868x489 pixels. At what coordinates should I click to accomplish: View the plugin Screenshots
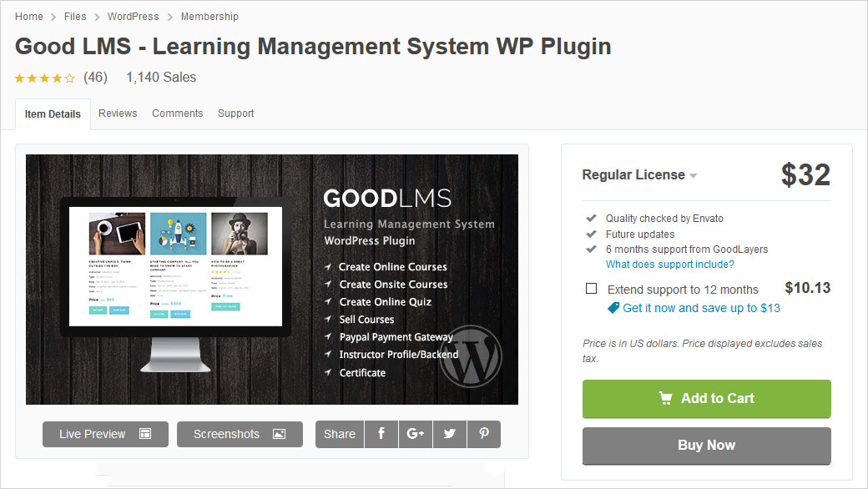coord(240,434)
